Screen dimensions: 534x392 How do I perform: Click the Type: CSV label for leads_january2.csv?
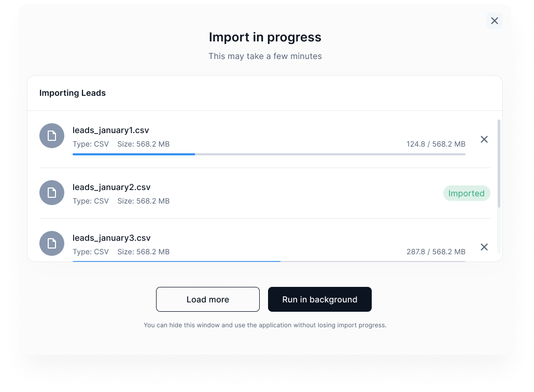click(91, 201)
